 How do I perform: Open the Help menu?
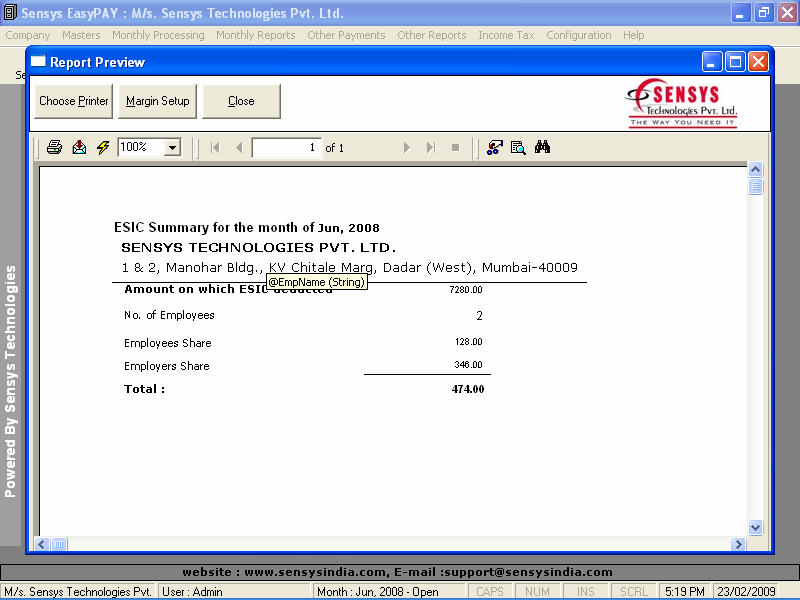(x=634, y=35)
